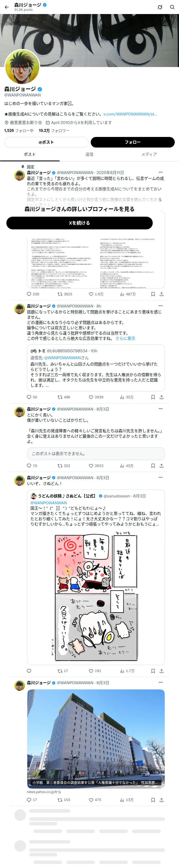Open more menu on 8h post

tap(160, 306)
